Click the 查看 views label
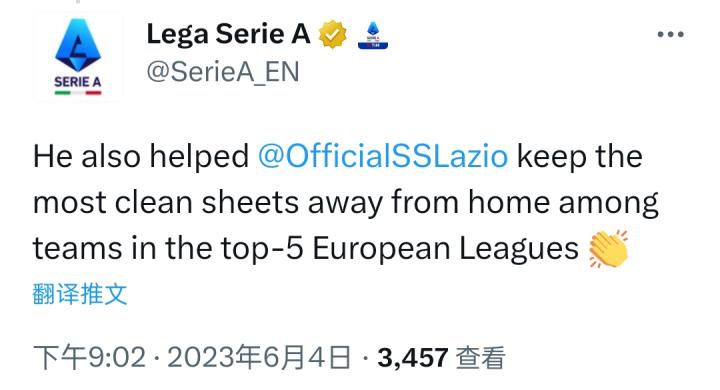 [480, 357]
